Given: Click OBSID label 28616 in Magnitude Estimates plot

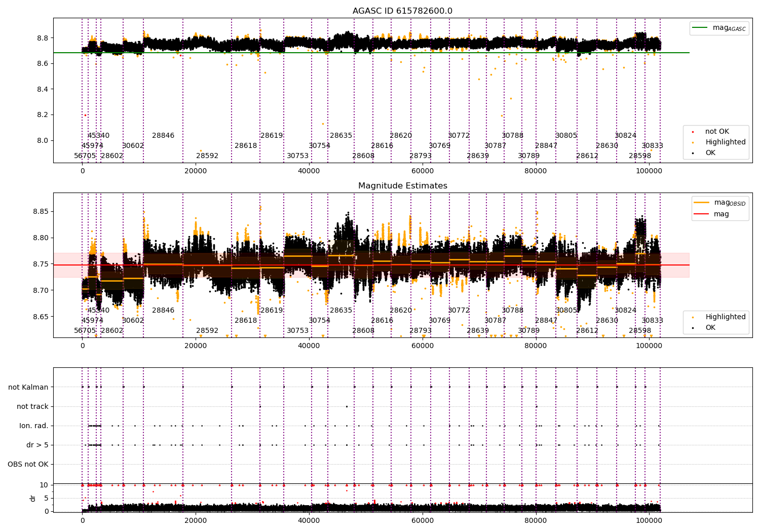Looking at the screenshot, I should 382,321.
